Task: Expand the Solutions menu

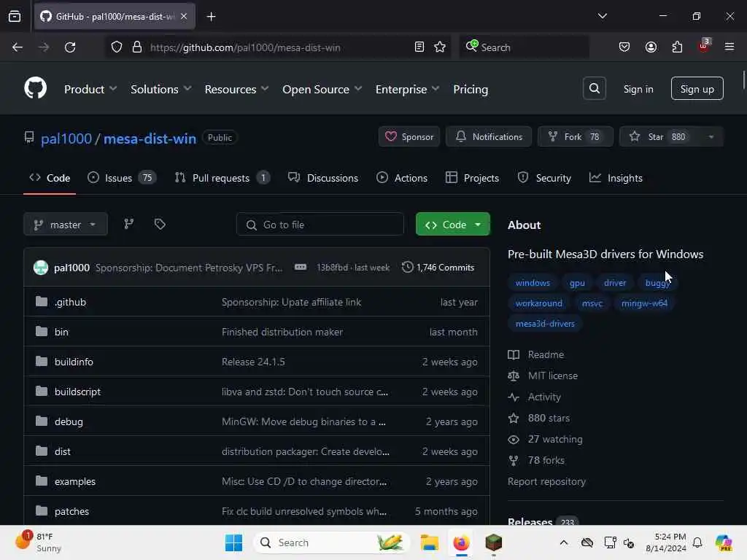Action: click(161, 89)
